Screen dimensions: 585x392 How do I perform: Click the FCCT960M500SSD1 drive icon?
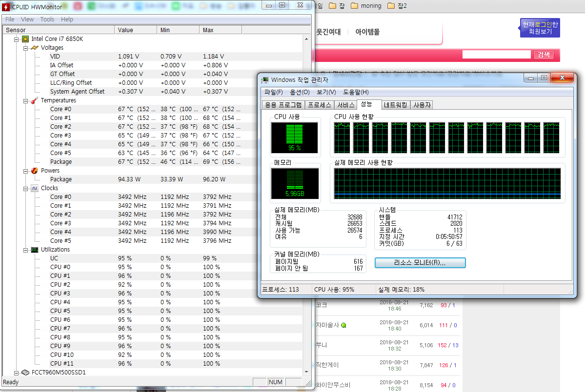25,372
